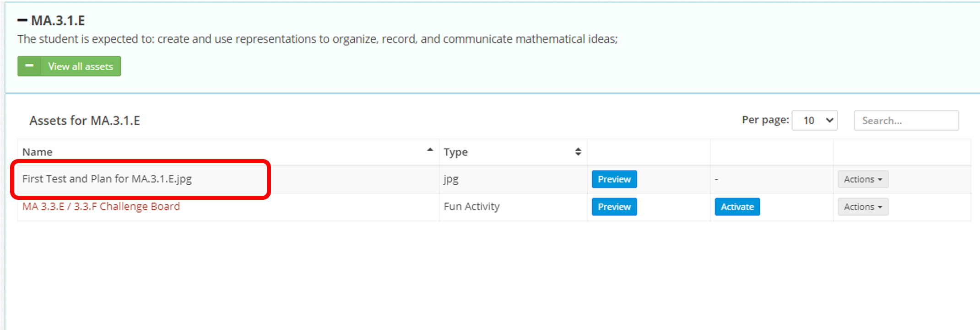Image resolution: width=980 pixels, height=330 pixels.
Task: Select First Test and Plan for MA.3.1.E.jpg
Action: (107, 179)
